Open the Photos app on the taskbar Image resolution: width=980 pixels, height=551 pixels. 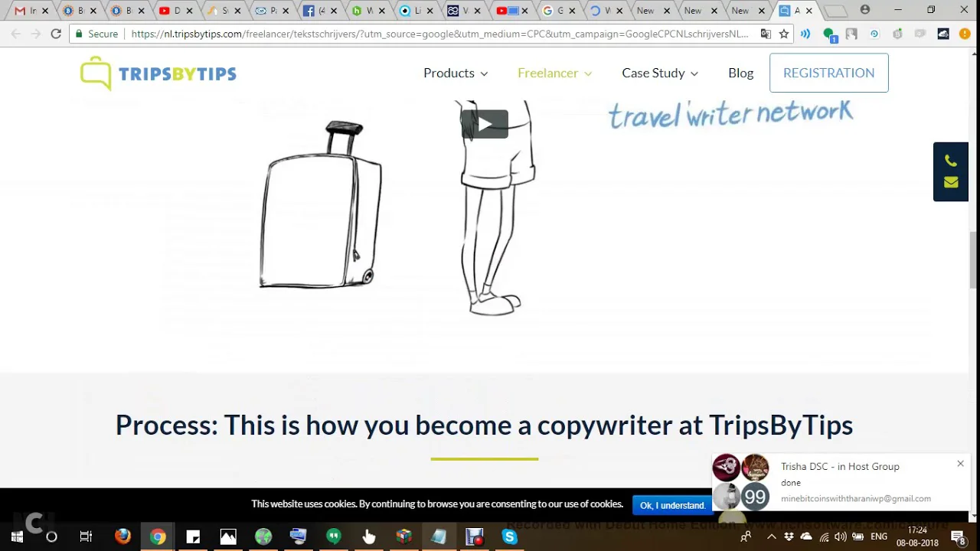228,537
